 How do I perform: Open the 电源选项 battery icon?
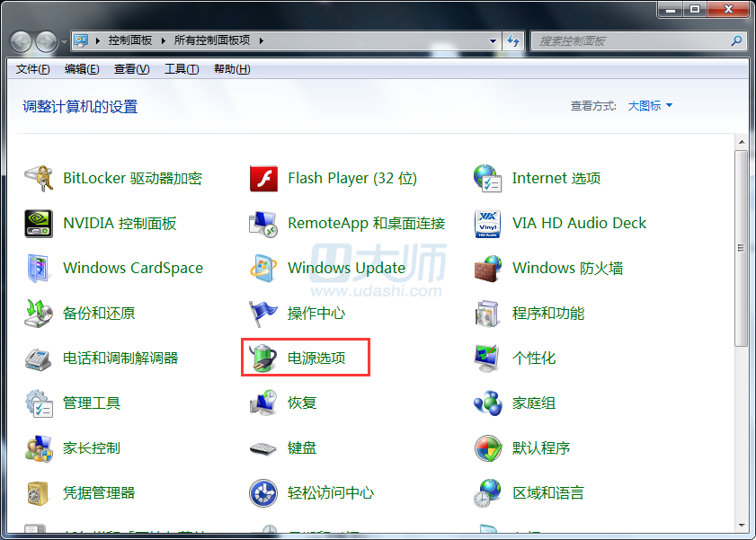click(262, 358)
